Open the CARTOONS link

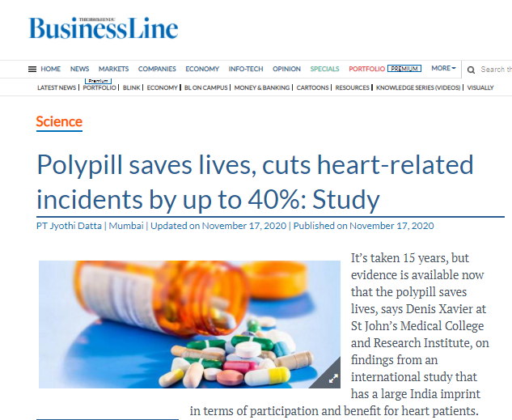click(x=312, y=87)
